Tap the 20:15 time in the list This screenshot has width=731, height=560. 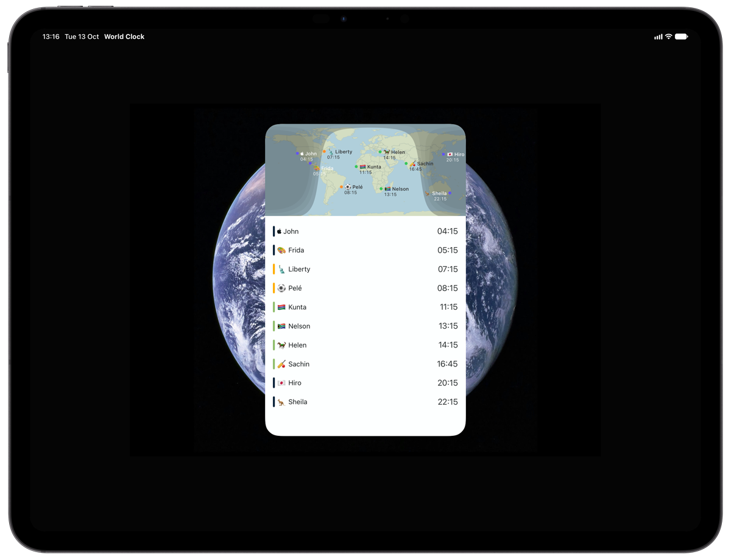click(448, 383)
